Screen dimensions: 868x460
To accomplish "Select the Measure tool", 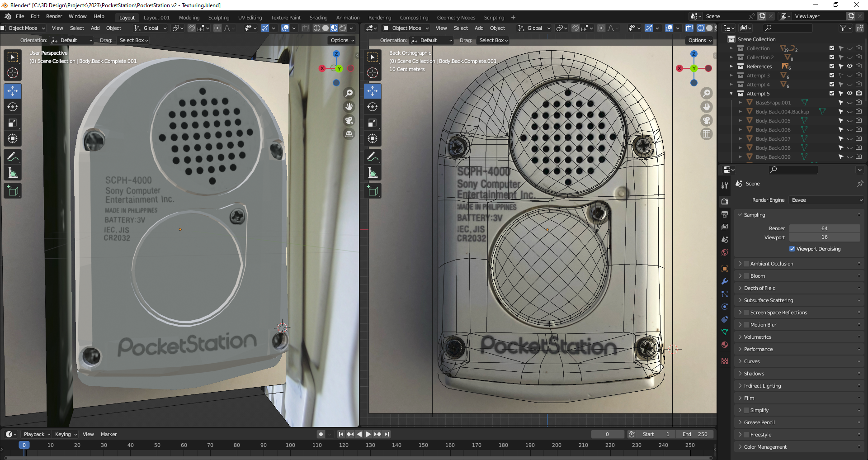I will click(13, 172).
